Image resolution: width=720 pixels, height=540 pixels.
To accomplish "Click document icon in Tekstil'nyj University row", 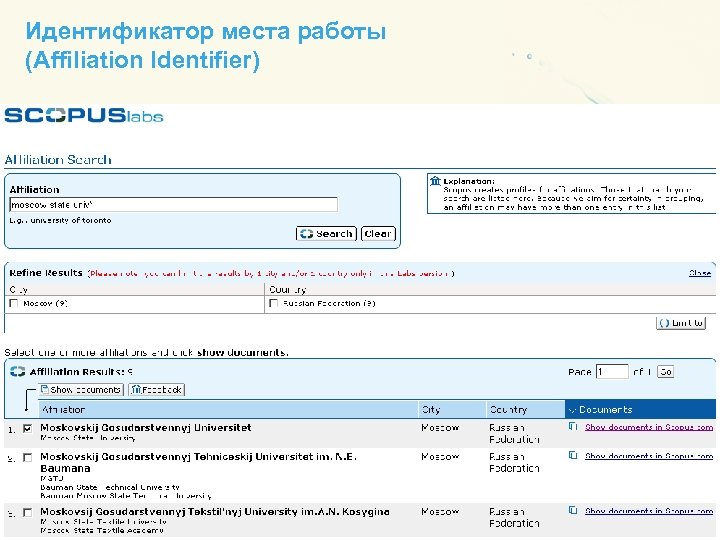I will point(573,511).
